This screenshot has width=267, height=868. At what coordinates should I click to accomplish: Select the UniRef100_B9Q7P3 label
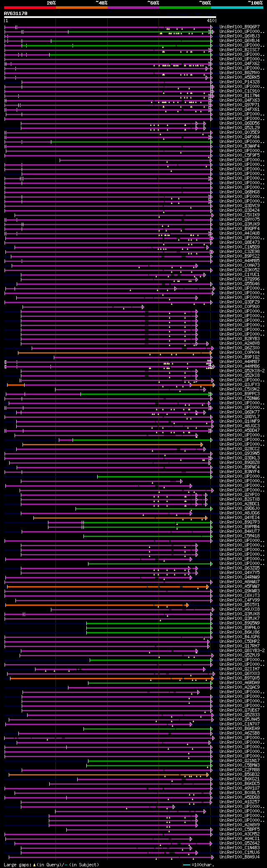click(239, 522)
